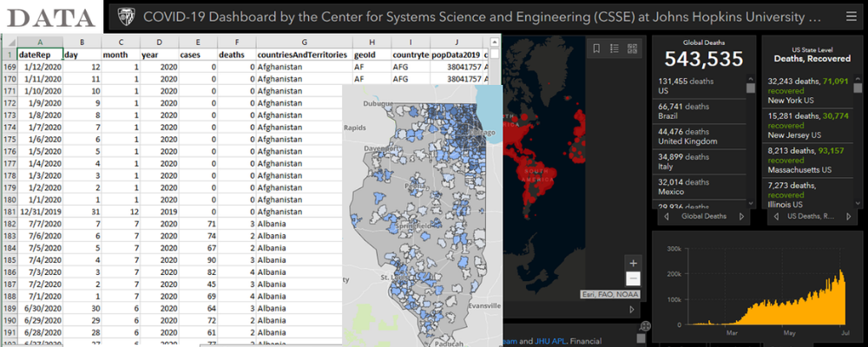Image resolution: width=868 pixels, height=347 pixels.
Task: Click the dateRep header cell
Action: pyautogui.click(x=40, y=55)
